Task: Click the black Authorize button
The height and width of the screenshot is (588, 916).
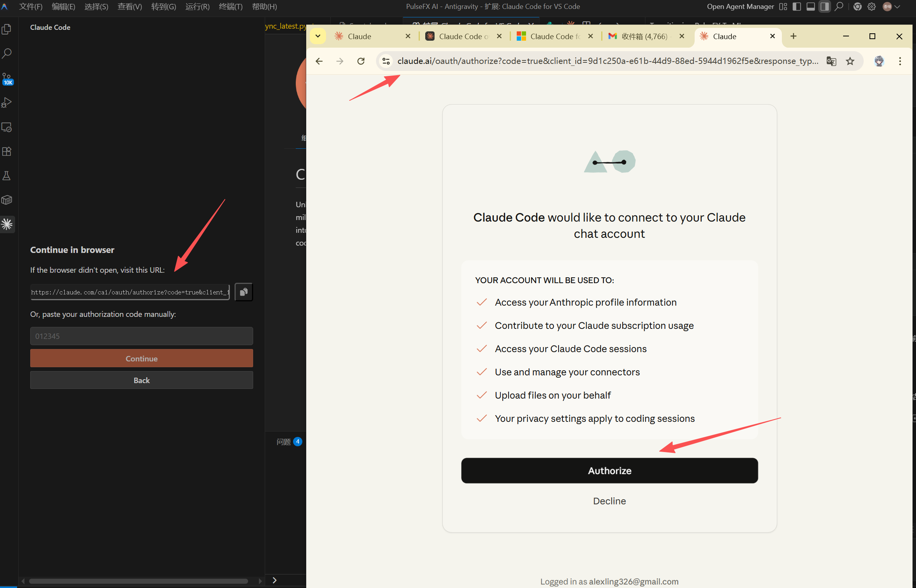Action: click(609, 471)
